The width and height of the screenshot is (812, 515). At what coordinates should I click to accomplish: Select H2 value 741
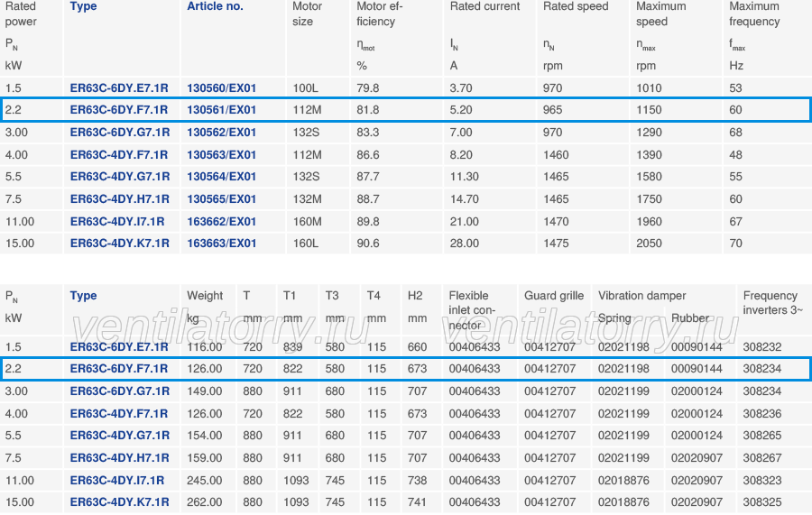[417, 502]
